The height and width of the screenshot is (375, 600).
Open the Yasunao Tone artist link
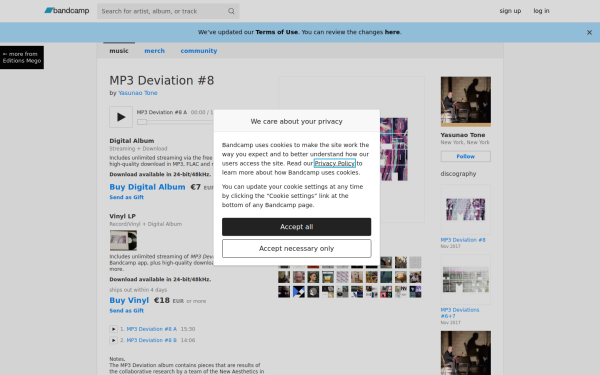138,93
